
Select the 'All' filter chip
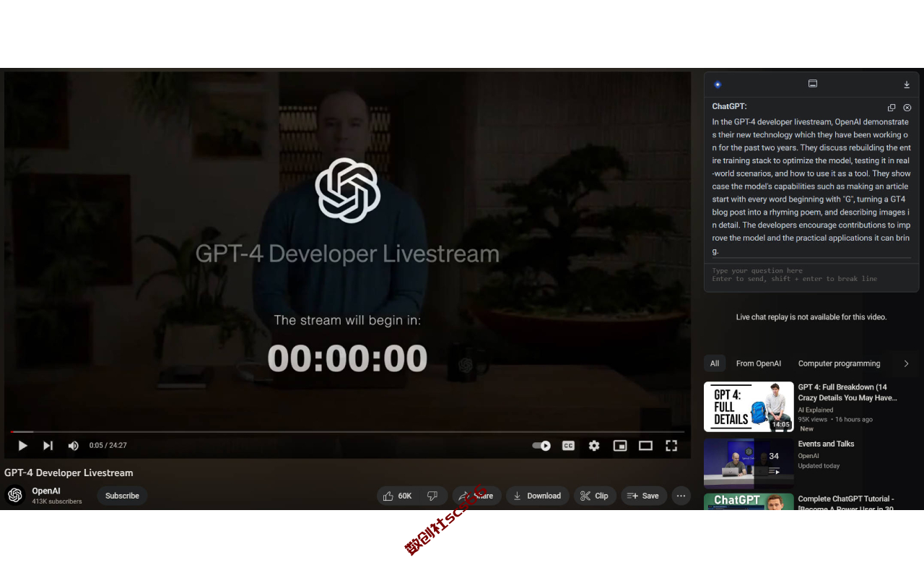click(x=715, y=363)
